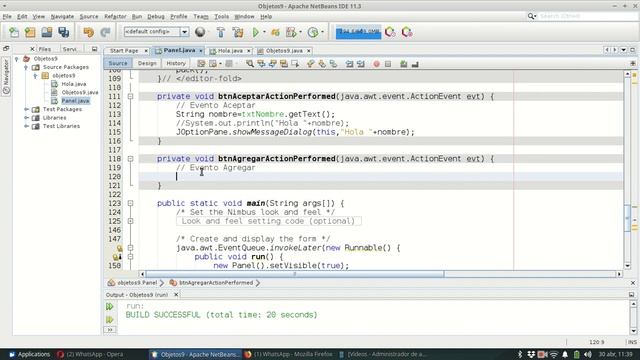Image resolution: width=640 pixels, height=360 pixels.
Task: Open the default config combo box
Action: click(156, 32)
